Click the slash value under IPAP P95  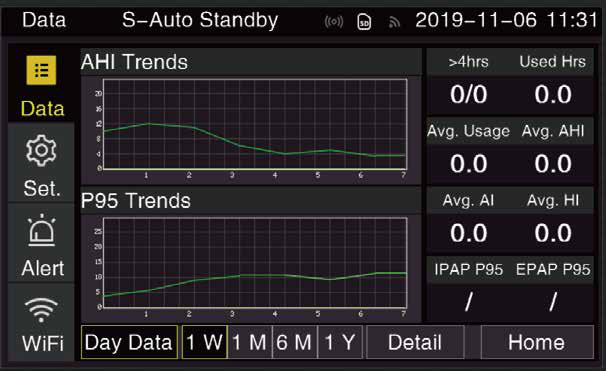pyautogui.click(x=468, y=301)
